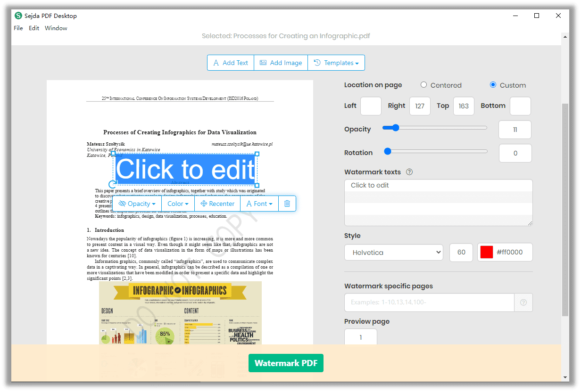The image size is (581, 392).
Task: Open the floating Opacity dropdown
Action: (137, 204)
